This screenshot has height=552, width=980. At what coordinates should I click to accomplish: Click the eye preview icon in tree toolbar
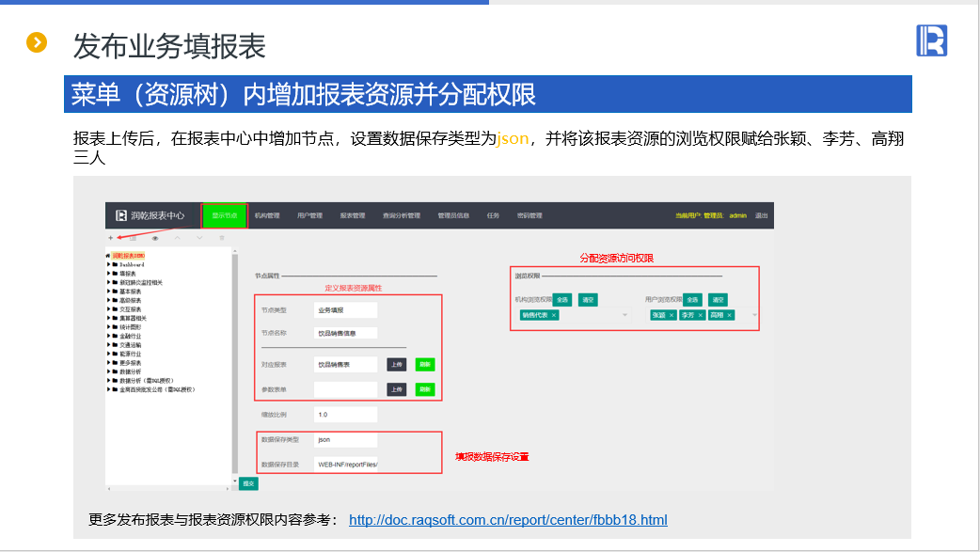pyautogui.click(x=155, y=238)
